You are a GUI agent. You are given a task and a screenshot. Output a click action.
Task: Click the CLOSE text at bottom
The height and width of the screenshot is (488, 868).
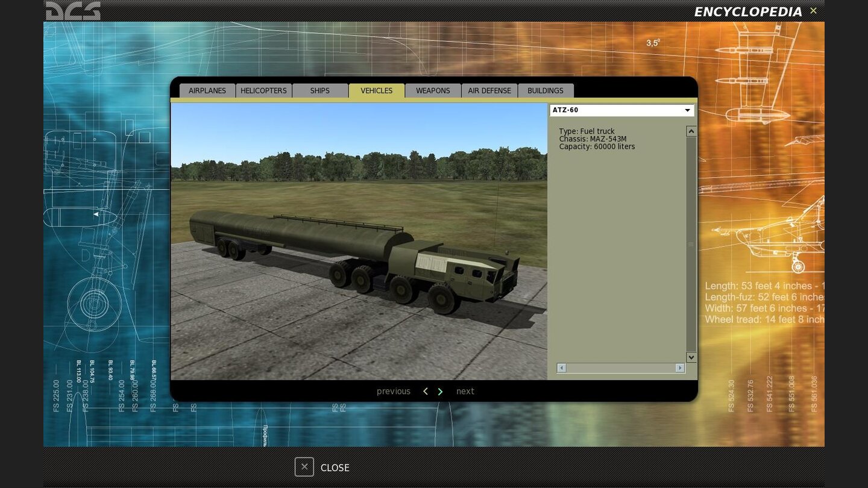[335, 468]
